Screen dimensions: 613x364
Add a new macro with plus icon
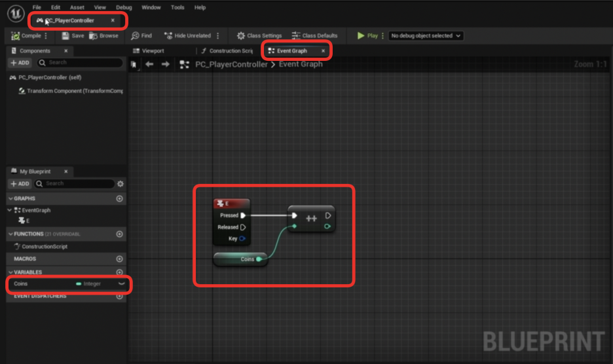[x=120, y=259]
